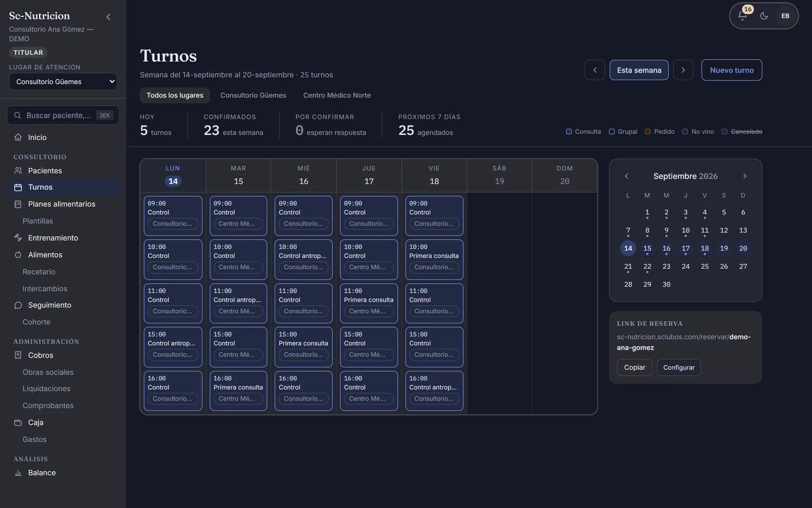Toggle the Consulta legend checkbox
The width and height of the screenshot is (812, 508).
pyautogui.click(x=569, y=132)
